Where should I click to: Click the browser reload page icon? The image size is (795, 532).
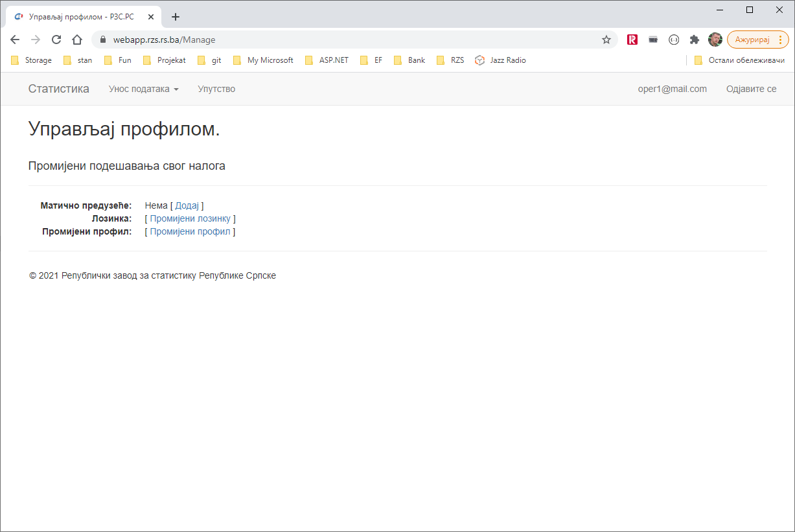(x=56, y=40)
